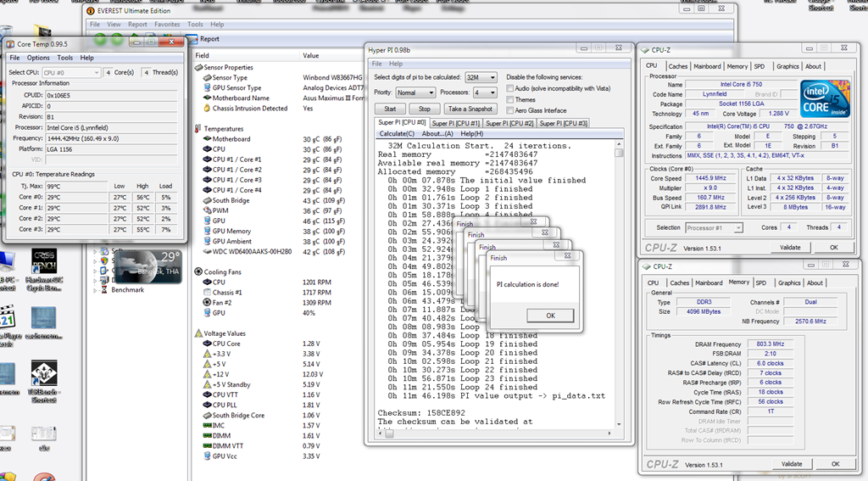Click the Cooling Fans section icon
This screenshot has height=481, width=868.
click(x=198, y=271)
